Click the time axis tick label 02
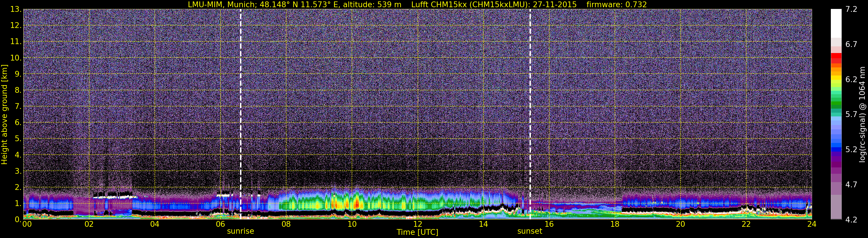Viewport: 868px width, 238px height. tap(89, 224)
